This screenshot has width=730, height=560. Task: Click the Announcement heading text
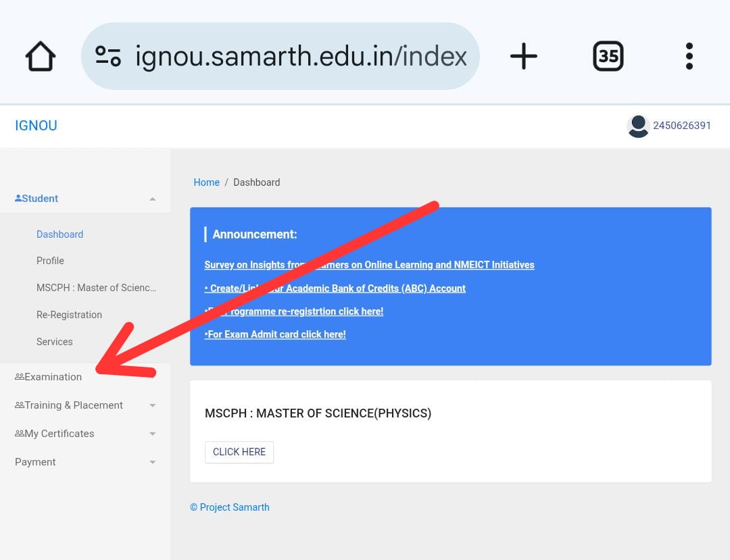255,234
